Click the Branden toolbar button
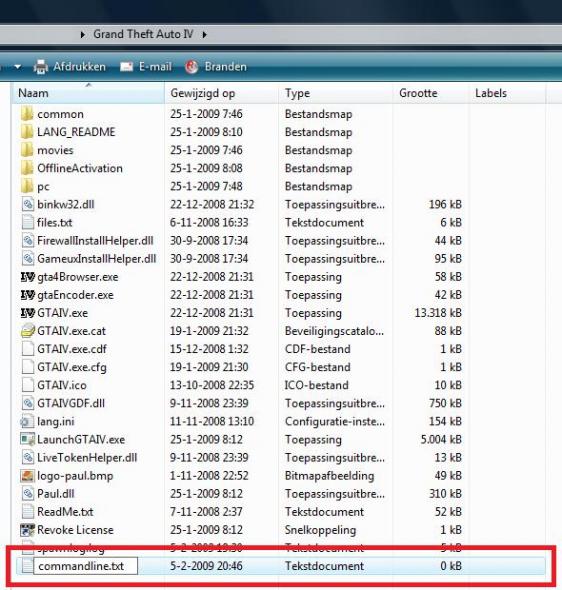Image resolution: width=562 pixels, height=590 pixels. [x=216, y=67]
